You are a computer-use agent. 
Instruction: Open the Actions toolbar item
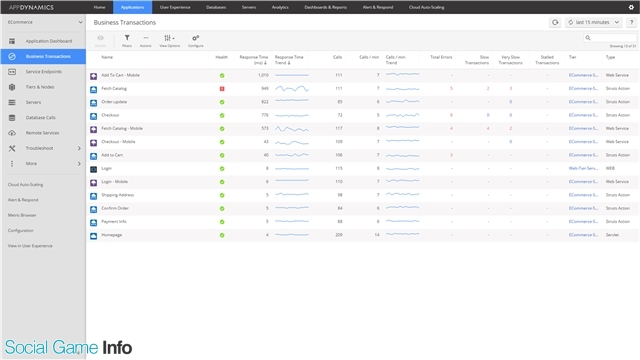[x=146, y=40]
